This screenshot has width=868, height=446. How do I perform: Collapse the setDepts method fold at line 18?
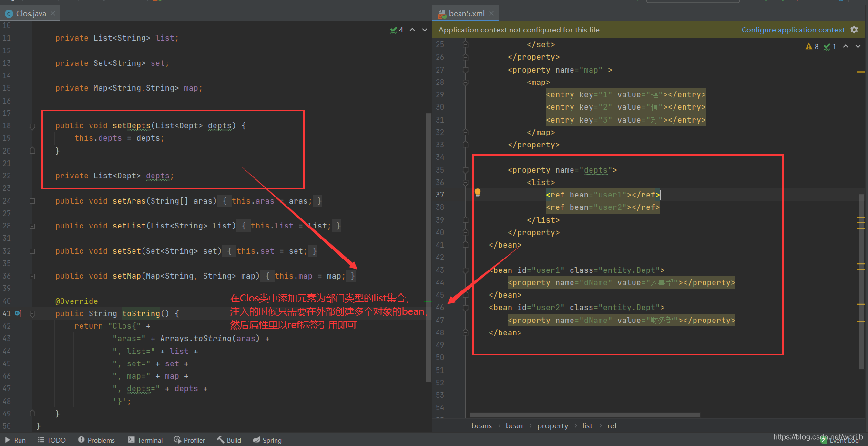(32, 126)
